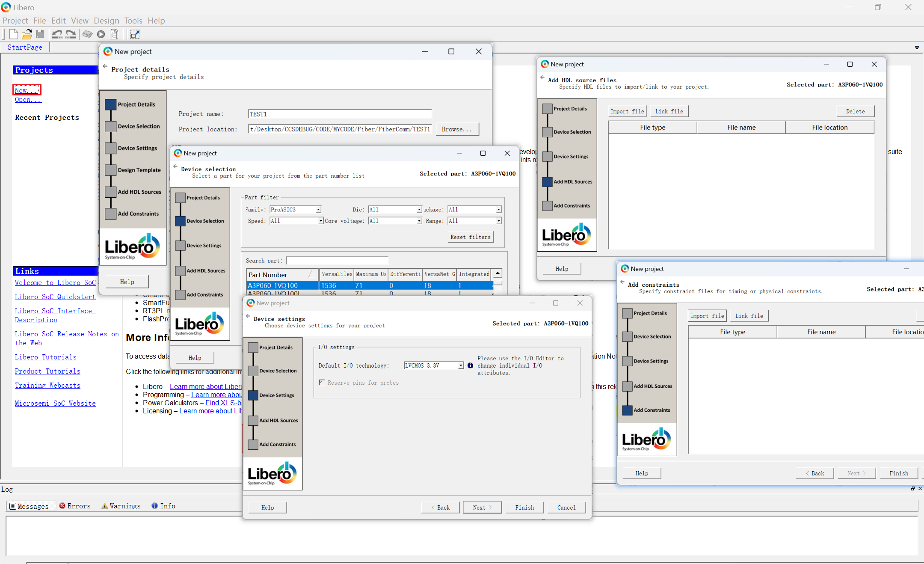Viewport: 924px width, 564px height.
Task: Open the Design menu
Action: [106, 21]
